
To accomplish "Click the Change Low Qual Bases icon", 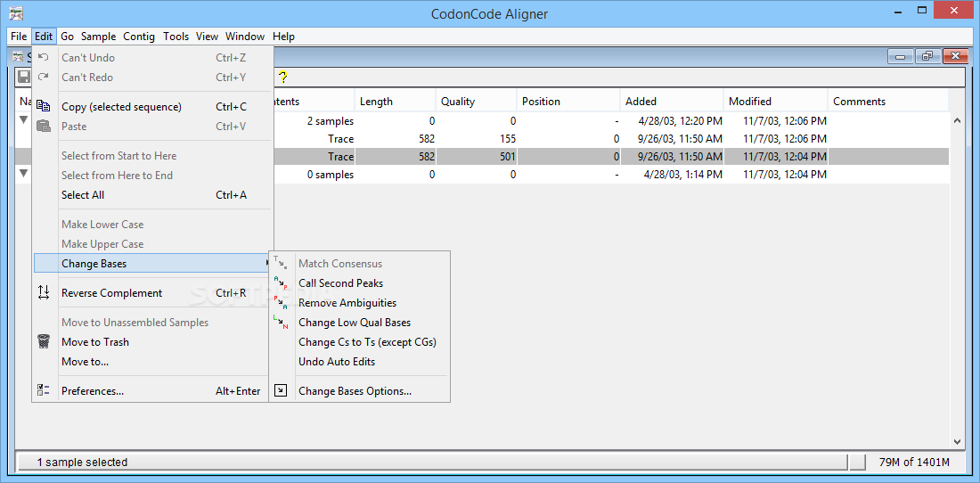I will click(281, 323).
